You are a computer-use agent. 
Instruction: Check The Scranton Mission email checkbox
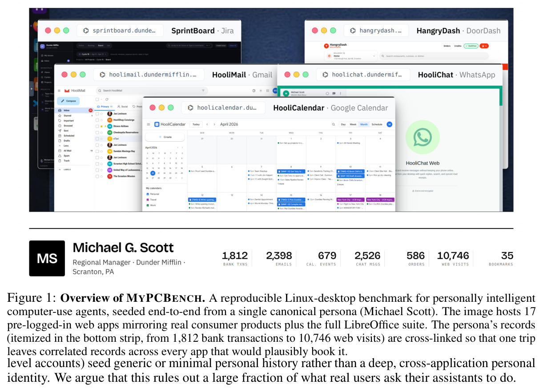tap(97, 176)
